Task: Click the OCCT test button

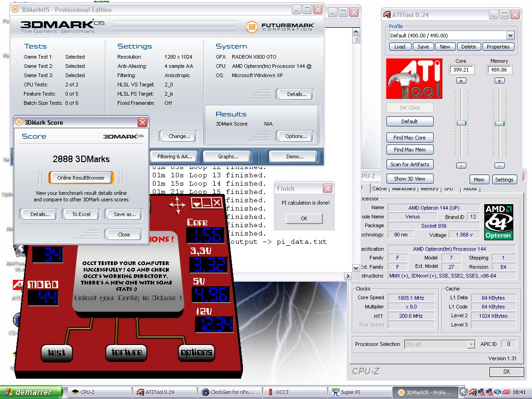Action: [x=57, y=353]
